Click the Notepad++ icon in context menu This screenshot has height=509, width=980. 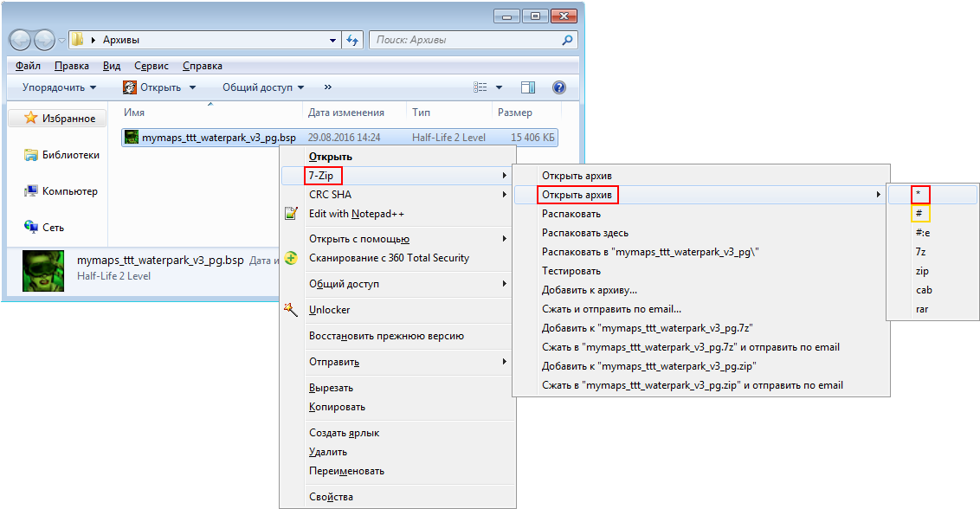(291, 213)
